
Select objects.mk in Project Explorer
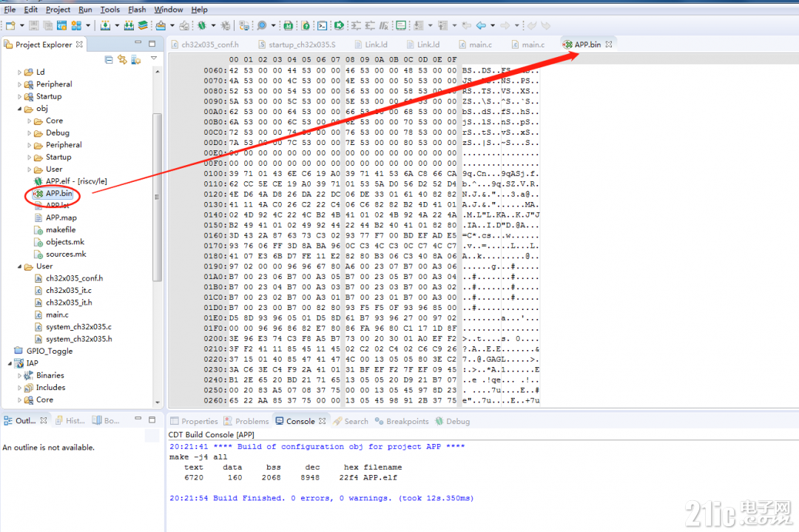(59, 242)
